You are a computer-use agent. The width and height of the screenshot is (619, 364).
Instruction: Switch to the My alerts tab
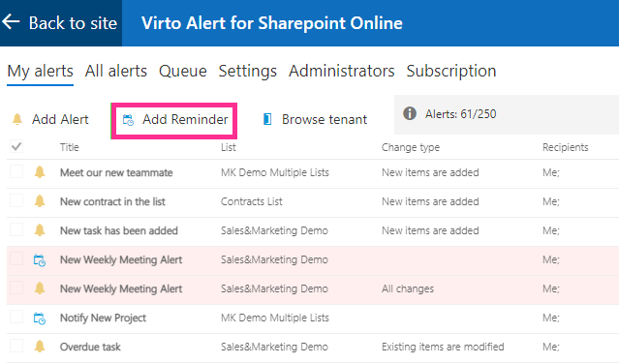(x=41, y=71)
